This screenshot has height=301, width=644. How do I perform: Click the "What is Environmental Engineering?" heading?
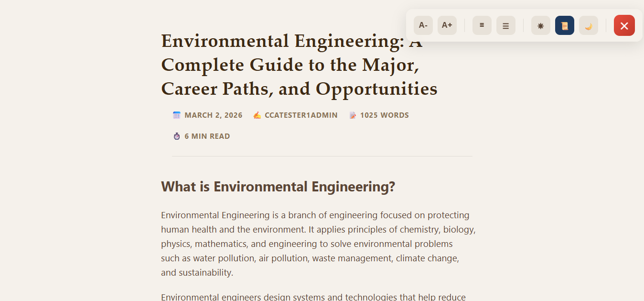pos(278,187)
